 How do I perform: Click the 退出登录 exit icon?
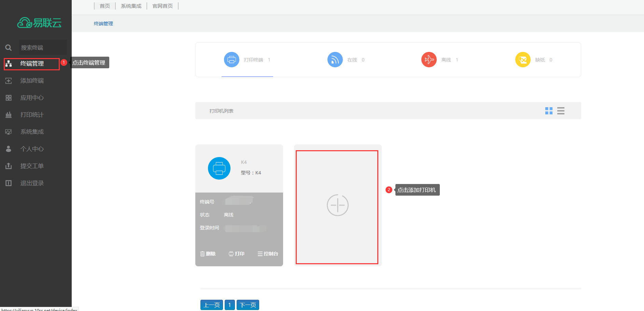click(9, 183)
